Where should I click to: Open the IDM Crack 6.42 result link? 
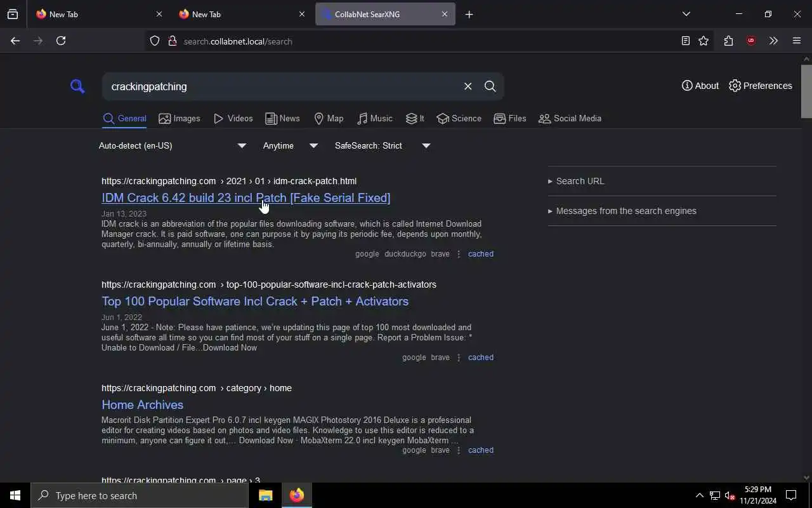click(x=246, y=198)
